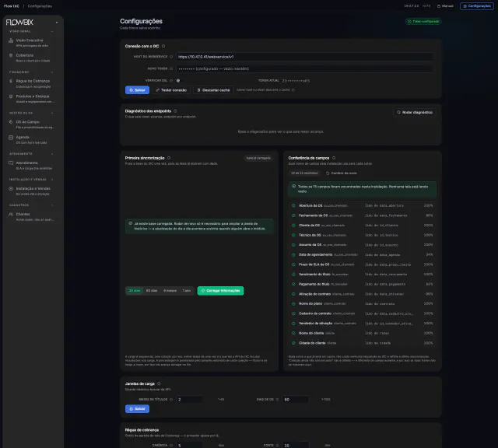Click the Flowbix logo

point(19,23)
